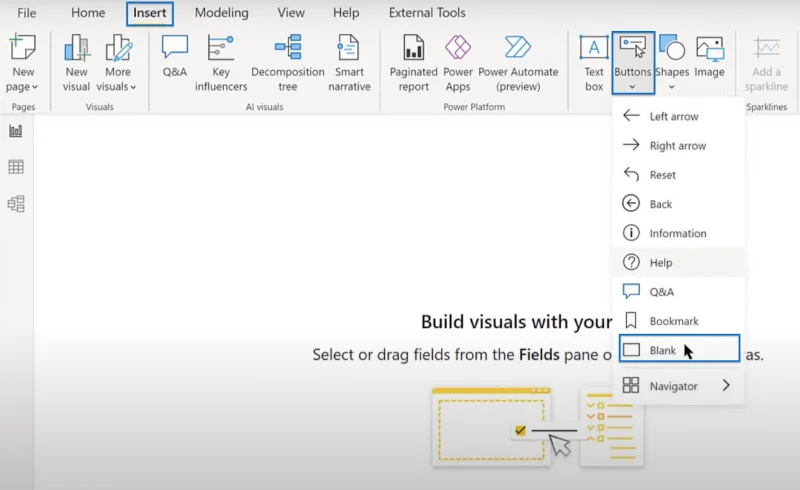Open the Modeling tab

[x=221, y=13]
